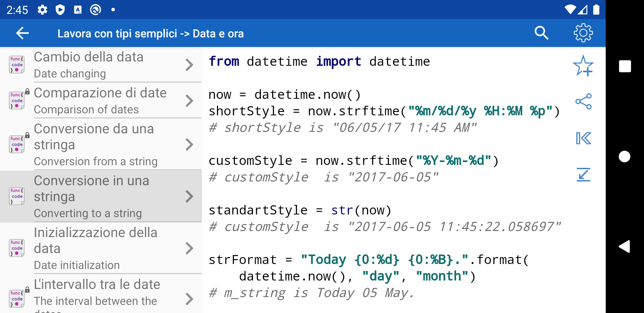Tap the battery indicator in the status bar
The width and height of the screenshot is (644, 313).
pyautogui.click(x=596, y=10)
